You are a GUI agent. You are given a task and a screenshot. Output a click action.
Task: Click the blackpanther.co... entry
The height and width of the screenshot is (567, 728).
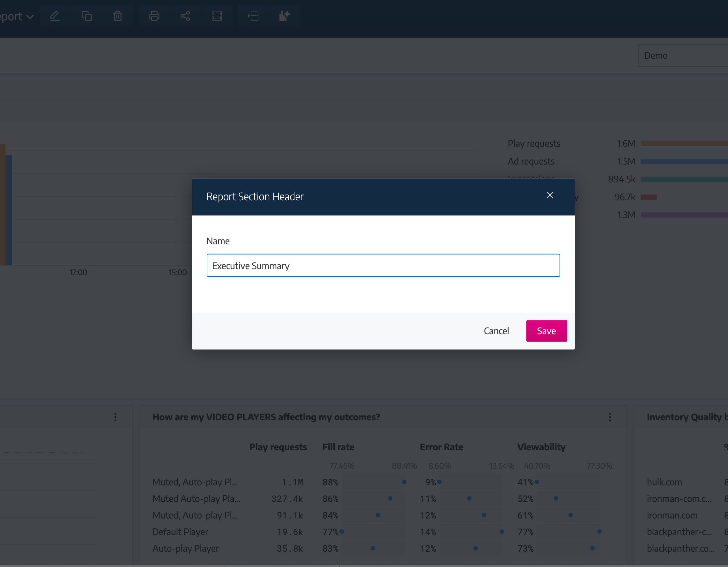[x=681, y=548]
